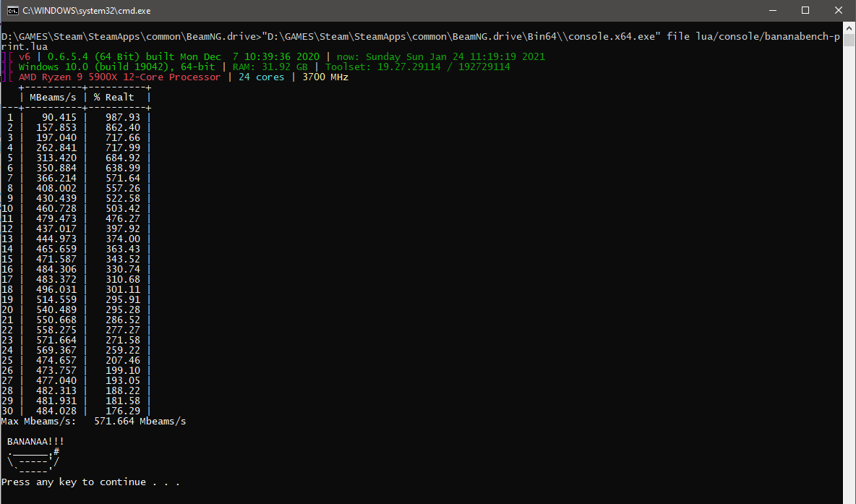This screenshot has height=504, width=856.
Task: Click the value 514.559 in row 19
Action: click(x=56, y=299)
